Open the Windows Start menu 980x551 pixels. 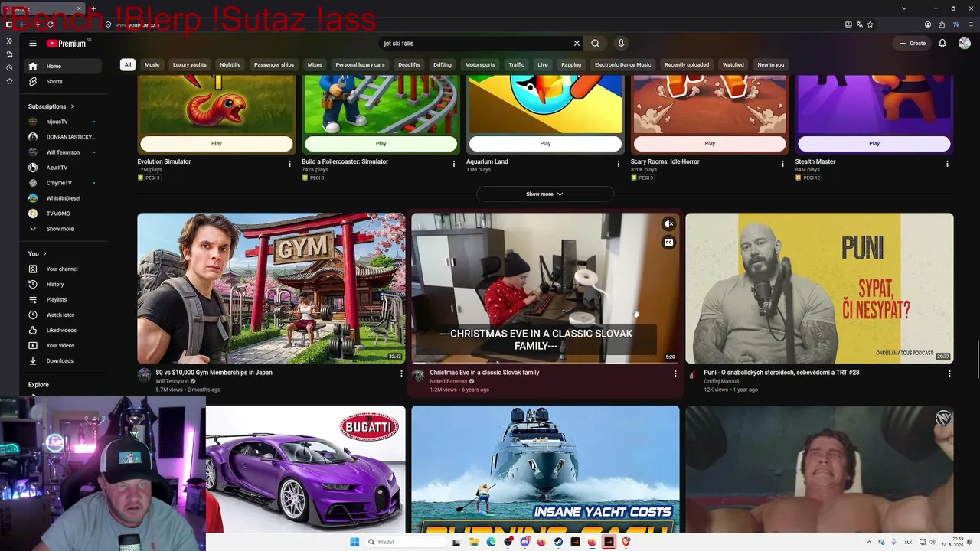[354, 542]
